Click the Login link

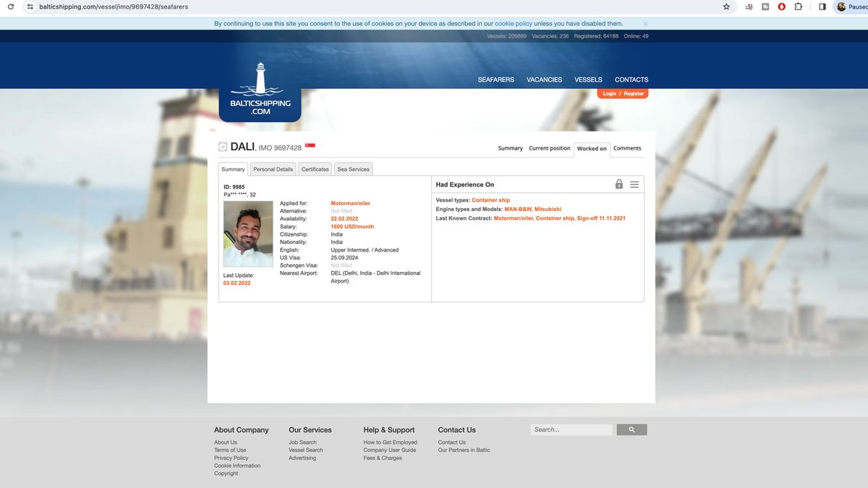pyautogui.click(x=609, y=94)
